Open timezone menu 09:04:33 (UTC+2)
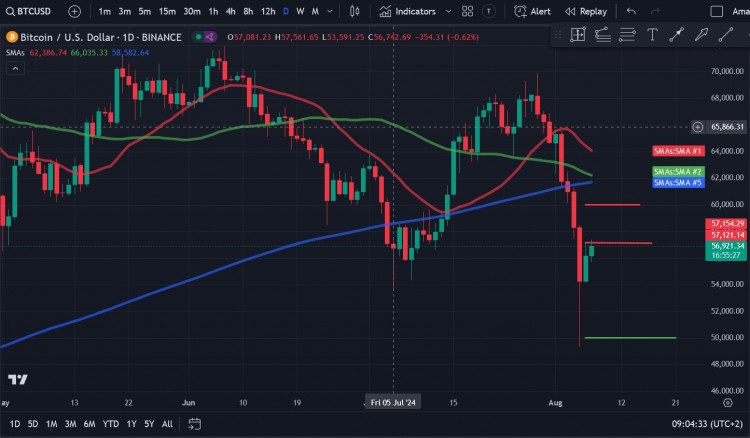This screenshot has height=438, width=750. (x=707, y=424)
